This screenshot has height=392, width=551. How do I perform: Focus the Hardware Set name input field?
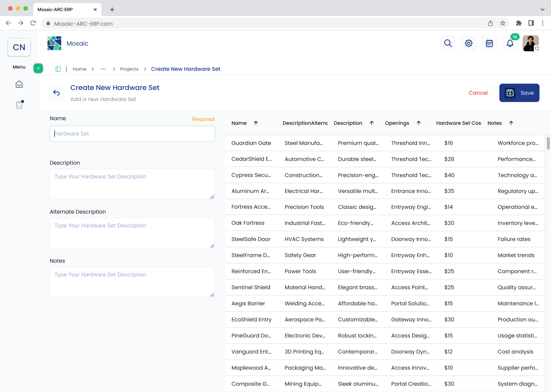tap(132, 134)
